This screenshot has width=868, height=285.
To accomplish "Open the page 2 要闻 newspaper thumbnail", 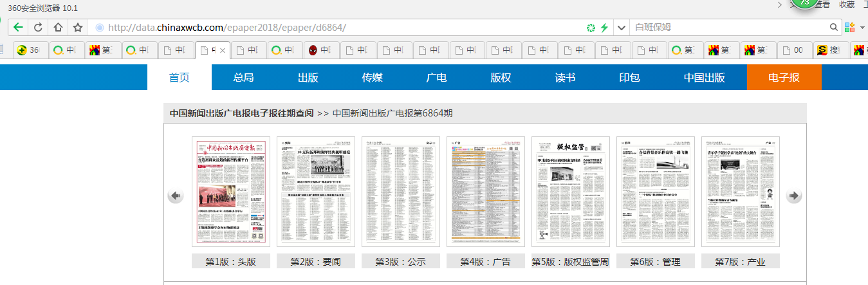I will click(x=316, y=192).
